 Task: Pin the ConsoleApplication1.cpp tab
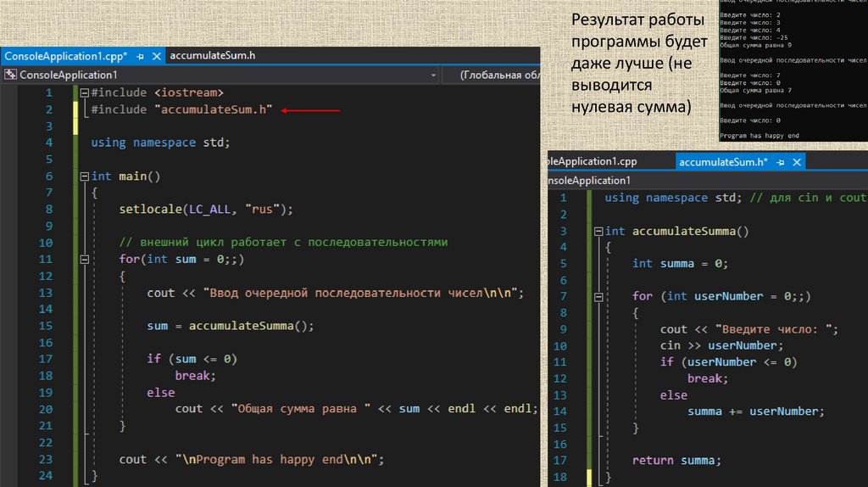[140, 56]
